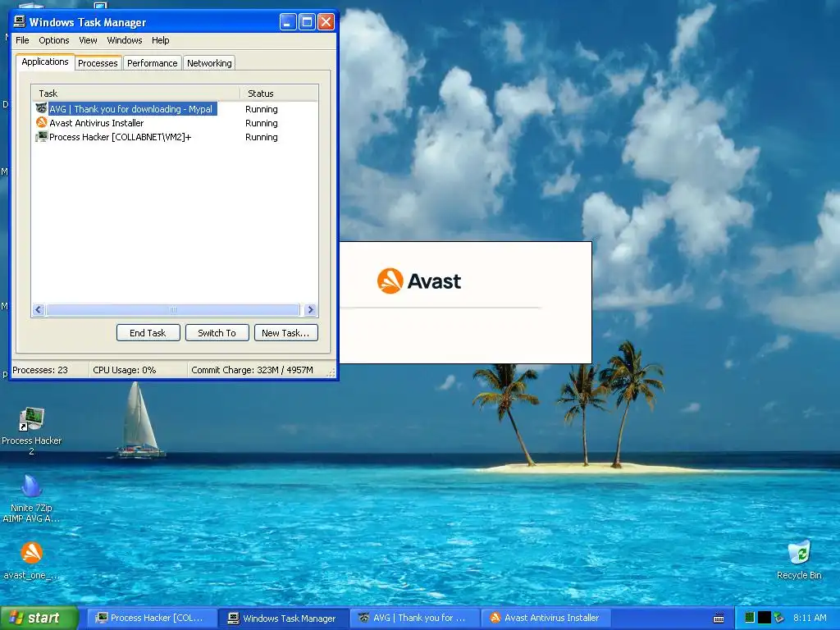The image size is (840, 630).
Task: Select the Process Hacker 2 desktop shortcut
Action: pyautogui.click(x=32, y=430)
